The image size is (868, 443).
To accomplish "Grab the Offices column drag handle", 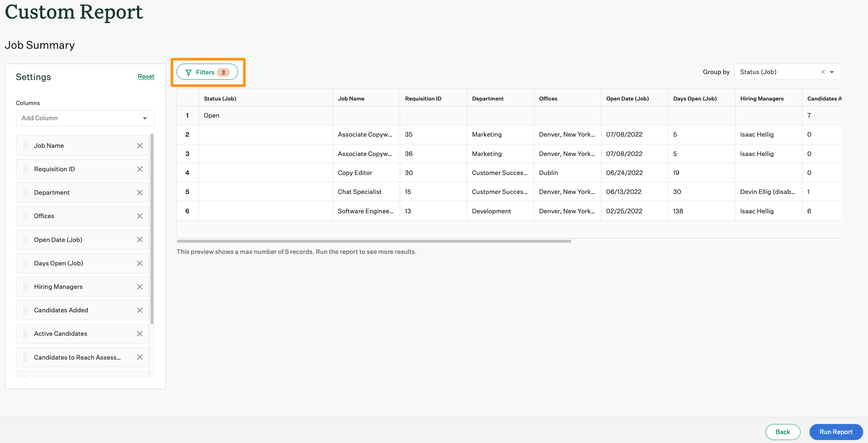I will 25,216.
